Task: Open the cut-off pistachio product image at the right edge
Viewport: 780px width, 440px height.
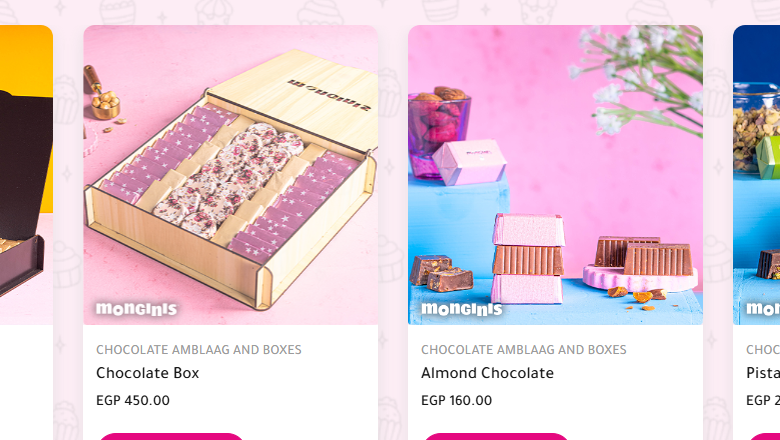Action: click(757, 175)
